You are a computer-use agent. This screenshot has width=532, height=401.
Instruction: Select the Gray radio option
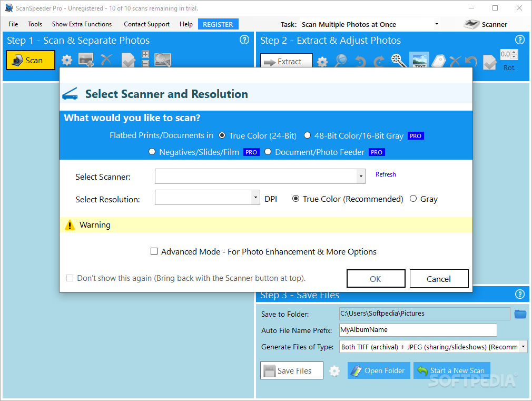[x=413, y=199]
